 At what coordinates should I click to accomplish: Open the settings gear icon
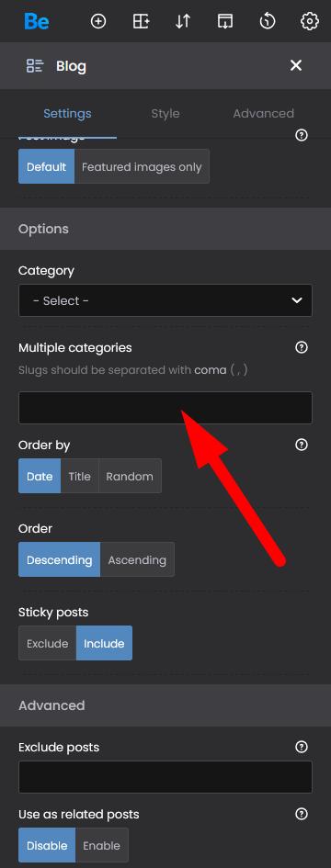click(309, 22)
